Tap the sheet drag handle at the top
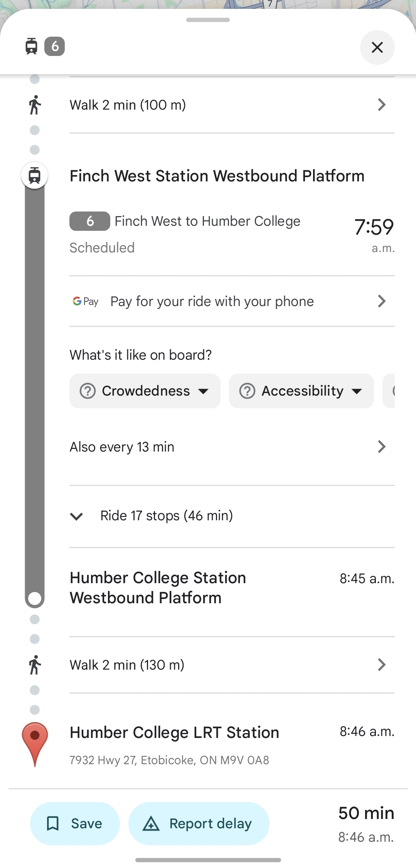The height and width of the screenshot is (868, 416). (208, 20)
